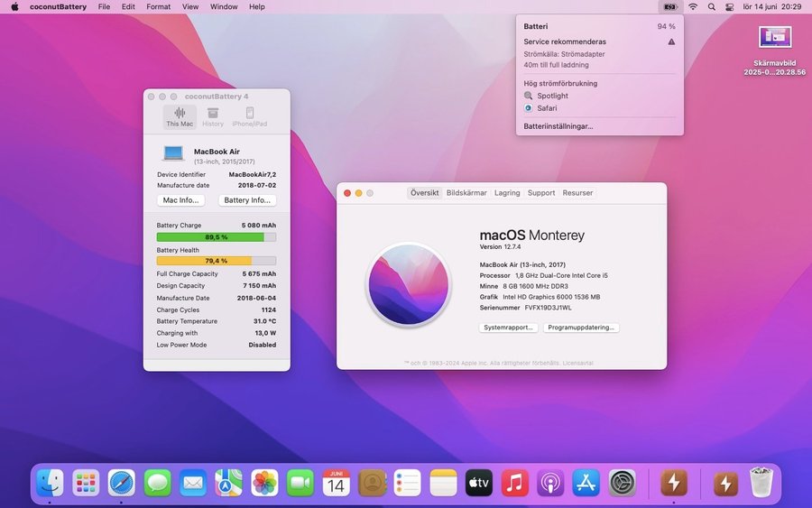The width and height of the screenshot is (812, 508).
Task: Open the File menu
Action: (x=104, y=6)
